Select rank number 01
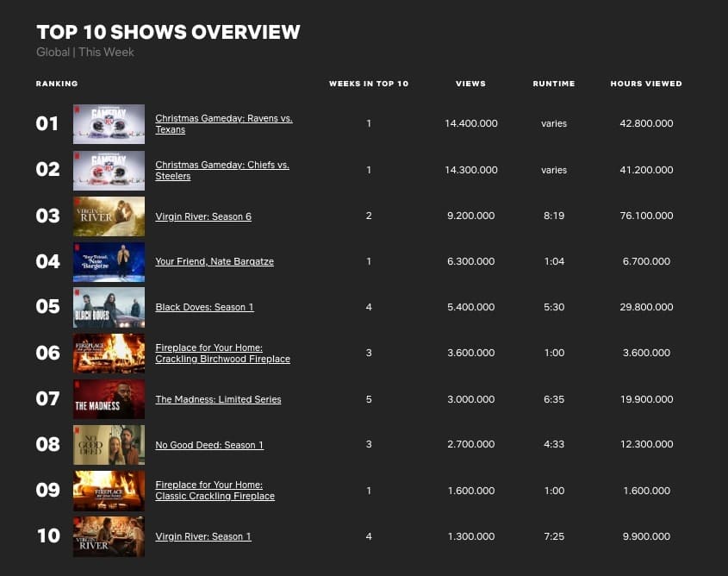This screenshot has width=728, height=576. pos(47,123)
